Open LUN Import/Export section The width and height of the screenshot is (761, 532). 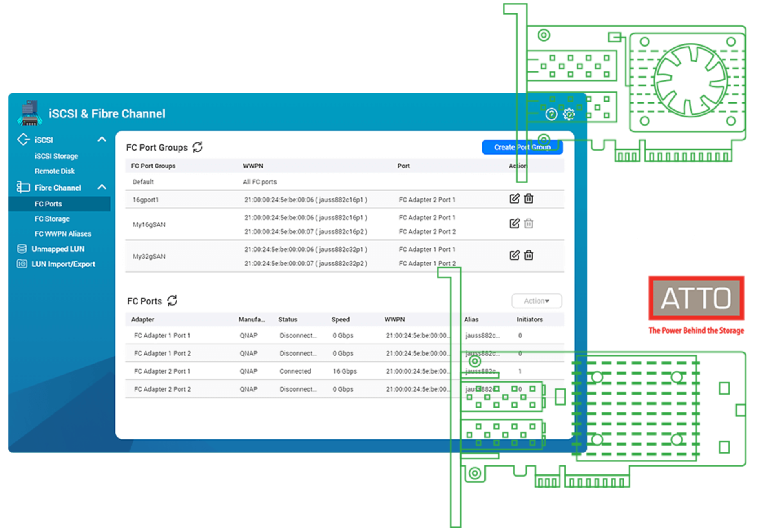(x=63, y=264)
